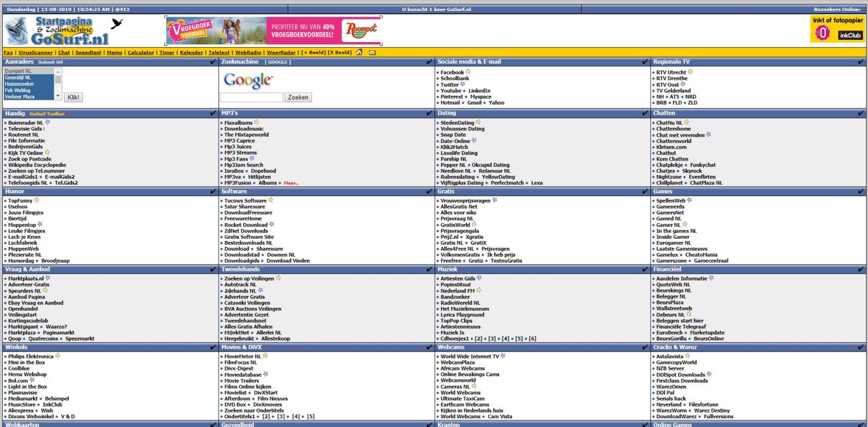This screenshot has height=427, width=868.
Task: Open the Coolblue link under Winkels
Action: click(x=19, y=368)
